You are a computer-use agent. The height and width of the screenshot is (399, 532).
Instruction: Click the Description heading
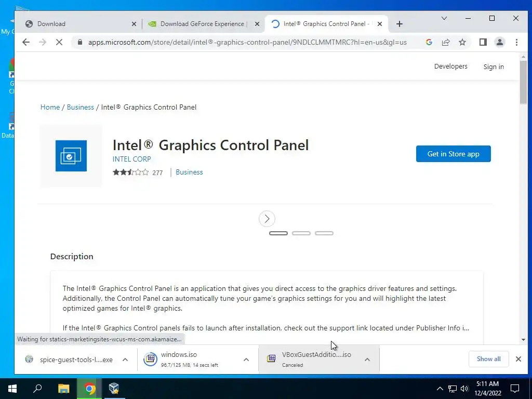tap(72, 257)
